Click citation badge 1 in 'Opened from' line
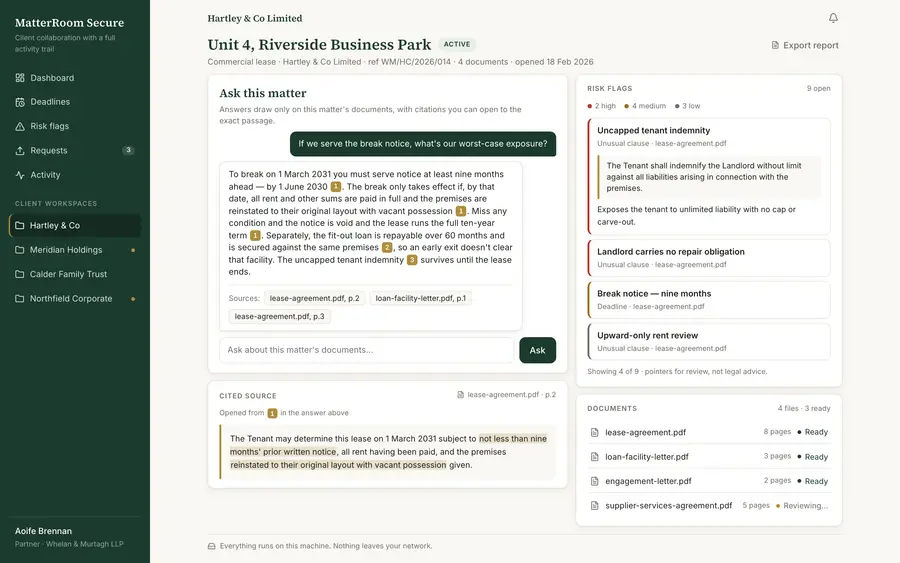 tap(272, 413)
